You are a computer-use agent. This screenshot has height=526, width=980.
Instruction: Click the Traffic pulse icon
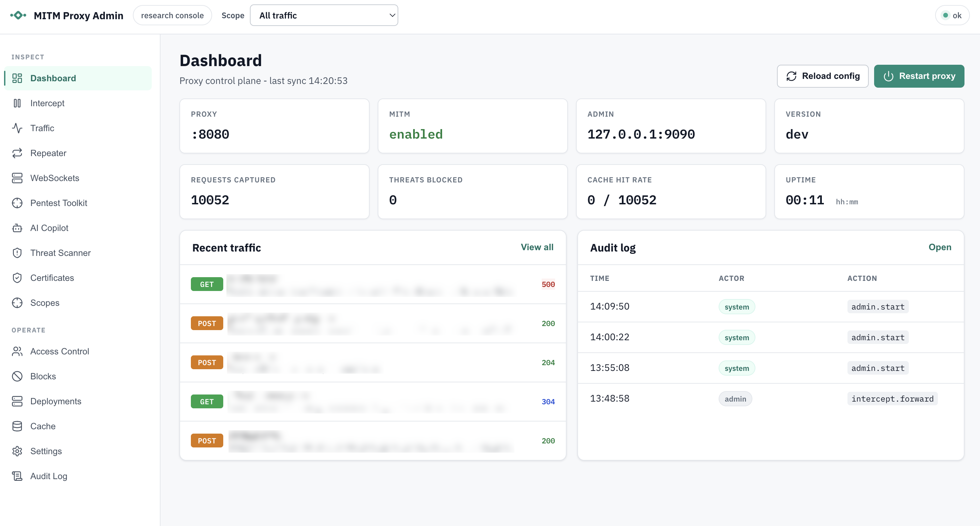point(17,128)
